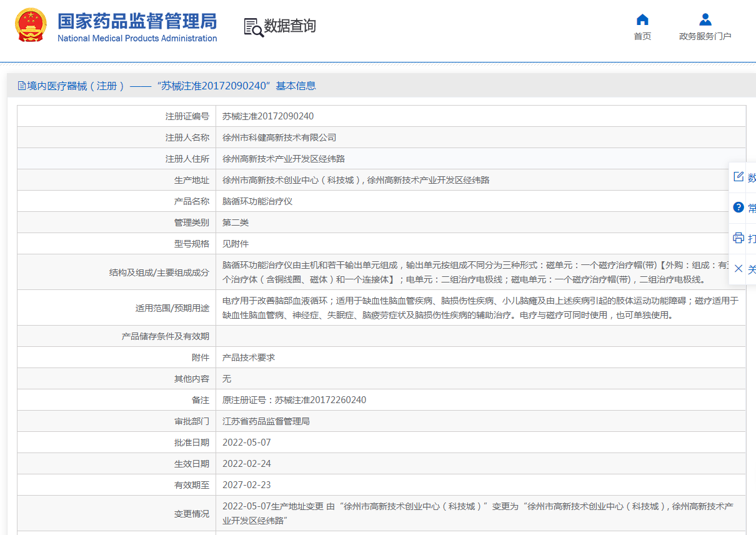Click registrant address in the 注册人住所 row
Image resolution: width=756 pixels, height=535 pixels.
pyautogui.click(x=284, y=159)
